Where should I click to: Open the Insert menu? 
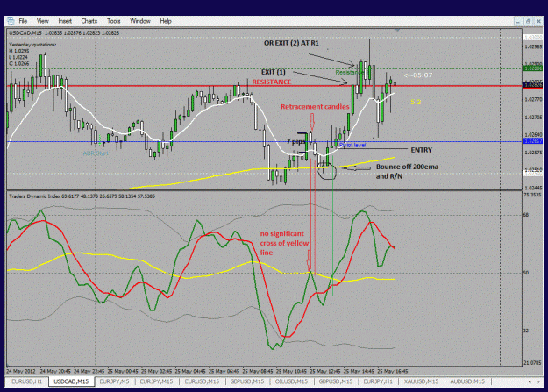(65, 21)
